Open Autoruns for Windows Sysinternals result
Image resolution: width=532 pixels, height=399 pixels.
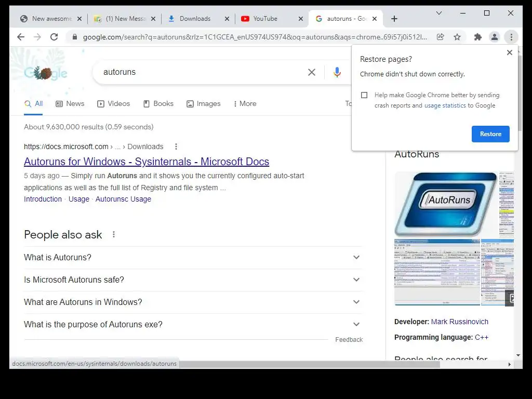pyautogui.click(x=147, y=162)
